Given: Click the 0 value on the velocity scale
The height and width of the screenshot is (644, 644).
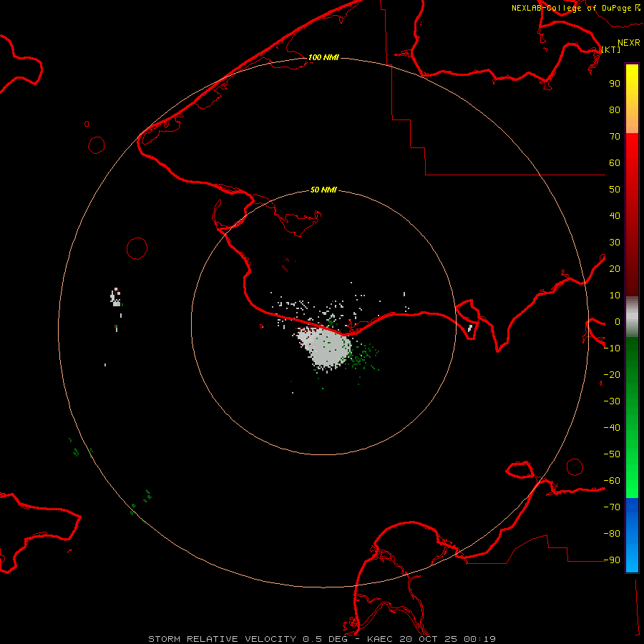Looking at the screenshot, I should pos(618,322).
